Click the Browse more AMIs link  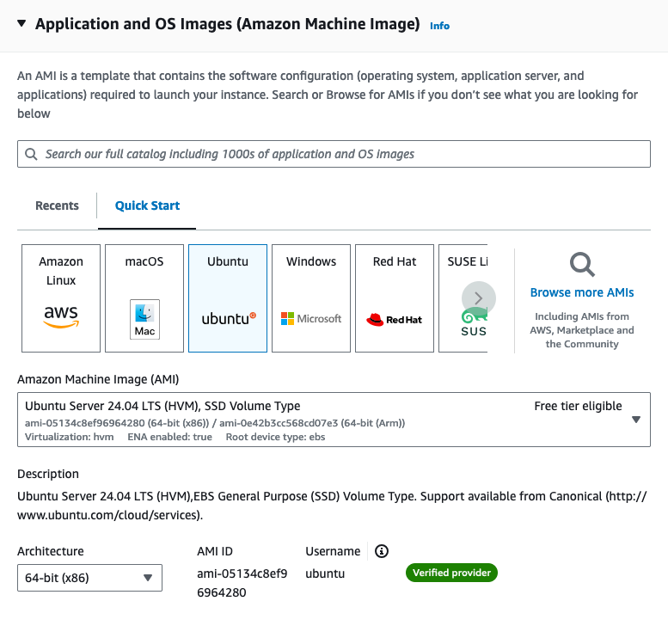pyautogui.click(x=582, y=292)
